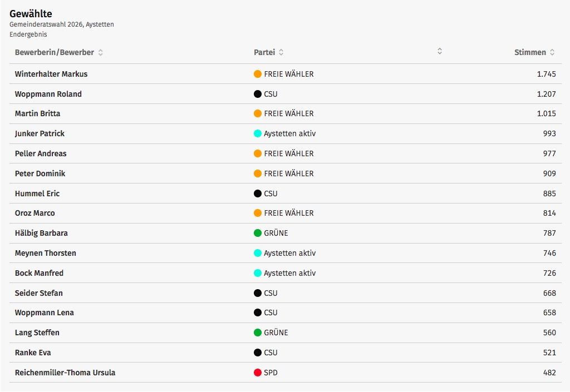Viewport: 570px width, 392px height.
Task: Click the name Hummel Eric
Action: tap(37, 193)
